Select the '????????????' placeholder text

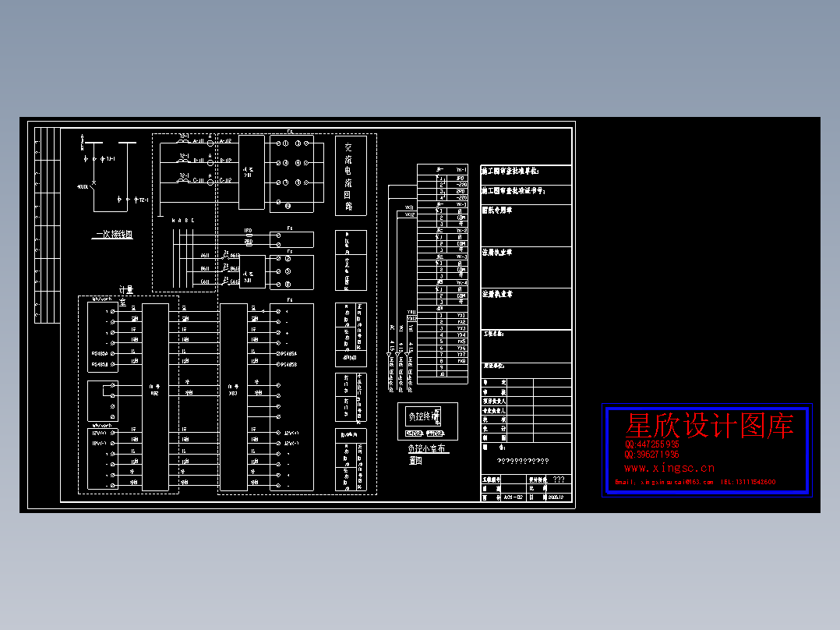pyautogui.click(x=523, y=461)
